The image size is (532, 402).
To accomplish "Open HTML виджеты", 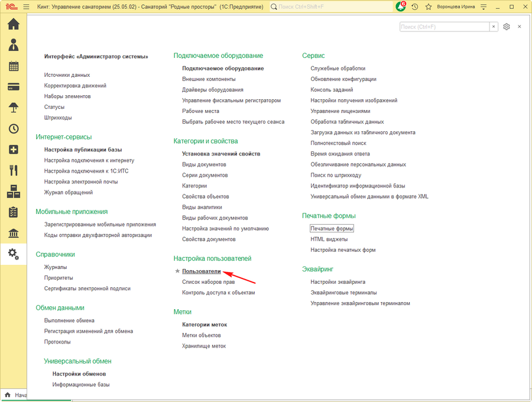I will pyautogui.click(x=329, y=239).
